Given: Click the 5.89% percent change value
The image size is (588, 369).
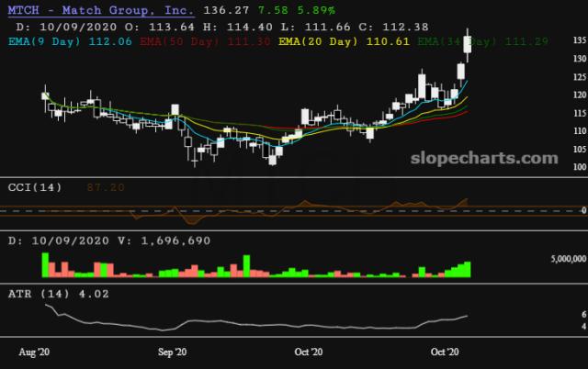Looking at the screenshot, I should click(x=316, y=10).
